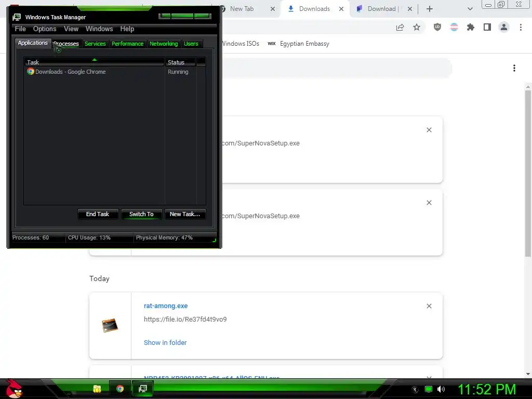Open the Downloads page three-dot menu
532x399 pixels.
514,68
